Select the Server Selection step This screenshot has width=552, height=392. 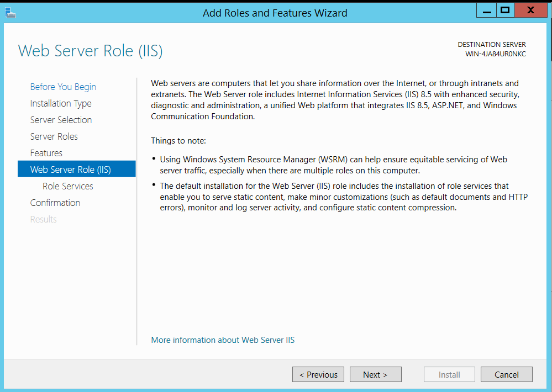tap(61, 120)
